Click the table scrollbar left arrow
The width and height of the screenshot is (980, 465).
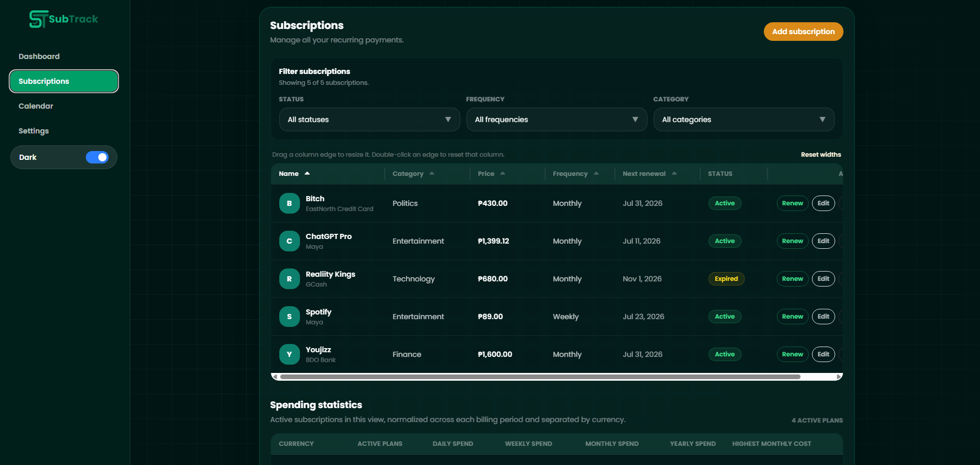tap(275, 377)
